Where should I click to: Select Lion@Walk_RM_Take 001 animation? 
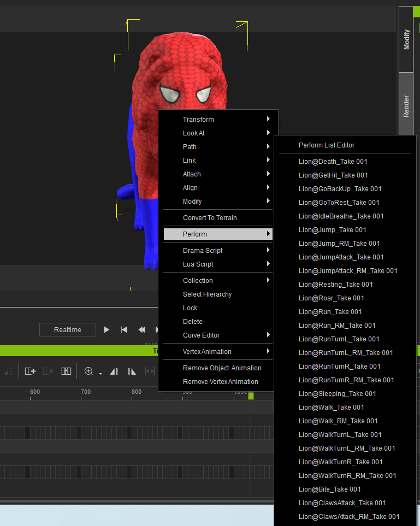coord(345,421)
